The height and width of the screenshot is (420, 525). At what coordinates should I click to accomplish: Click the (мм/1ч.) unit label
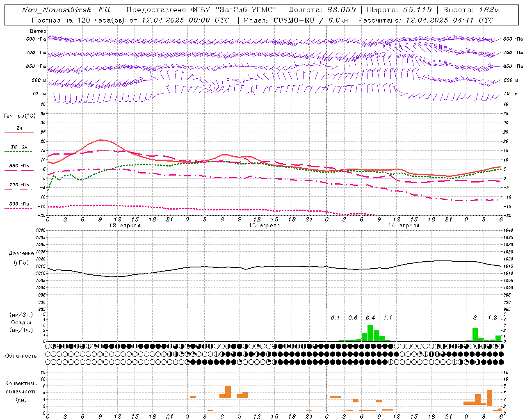(21, 330)
